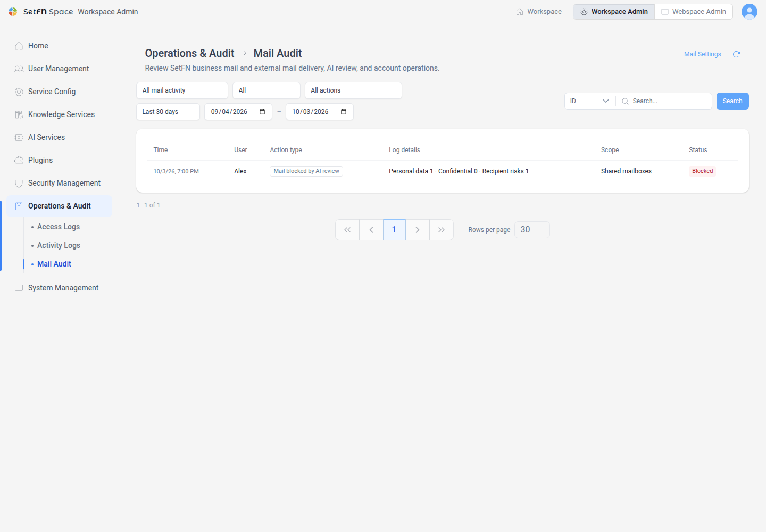Screen dimensions: 766x532
Task: Open the All actions dropdown
Action: [x=353, y=90]
